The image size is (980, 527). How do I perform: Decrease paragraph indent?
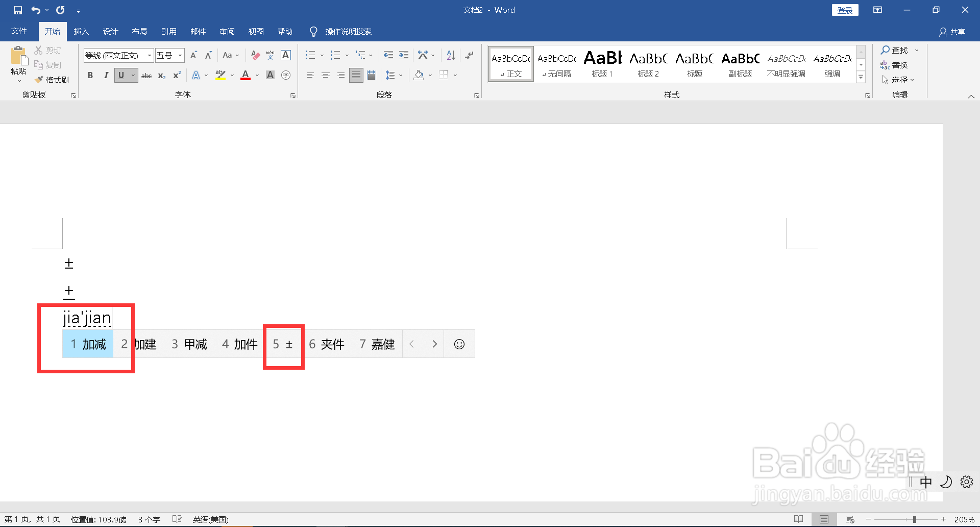click(388, 55)
